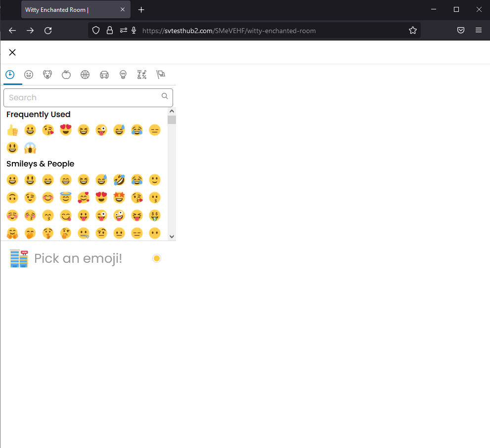Open the Objects lightbulb category
Image resolution: width=490 pixels, height=448 pixels.
click(123, 75)
